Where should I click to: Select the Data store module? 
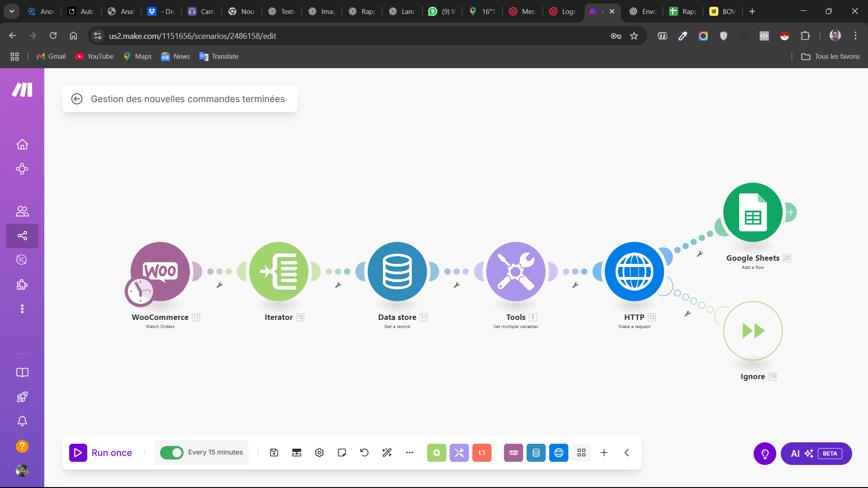pyautogui.click(x=397, y=272)
